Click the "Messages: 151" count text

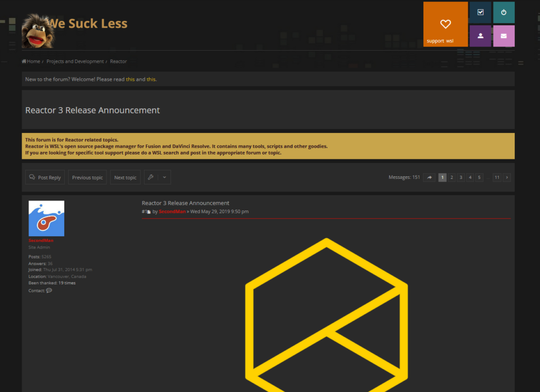point(404,177)
